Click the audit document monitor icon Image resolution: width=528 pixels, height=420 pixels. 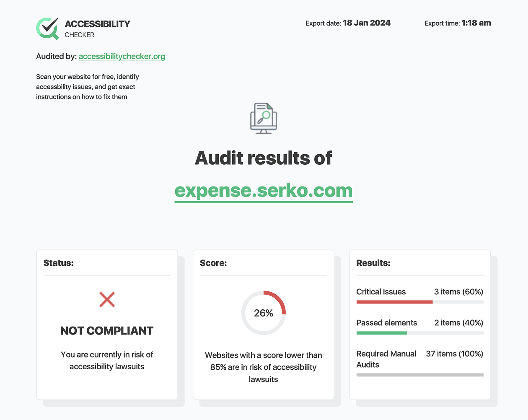(264, 119)
